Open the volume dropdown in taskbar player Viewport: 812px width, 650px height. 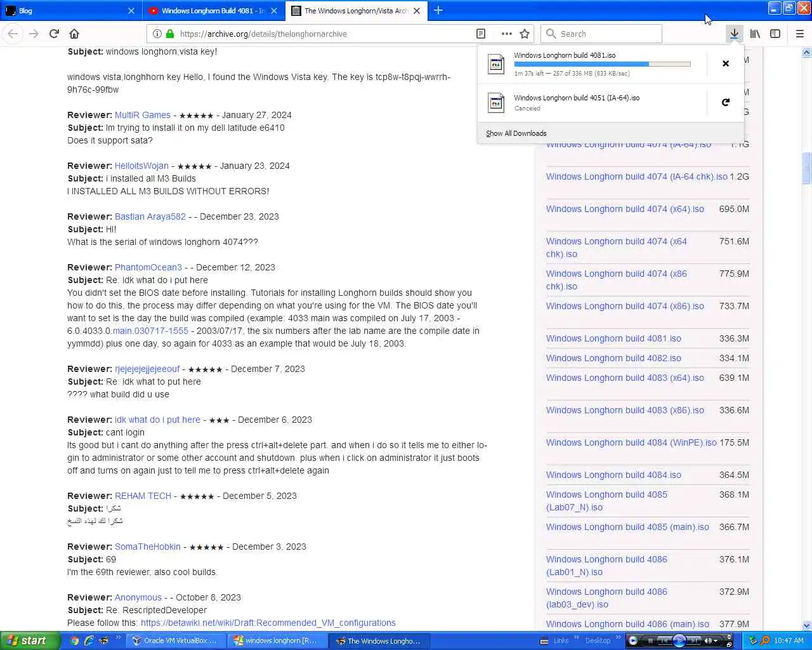[716, 640]
